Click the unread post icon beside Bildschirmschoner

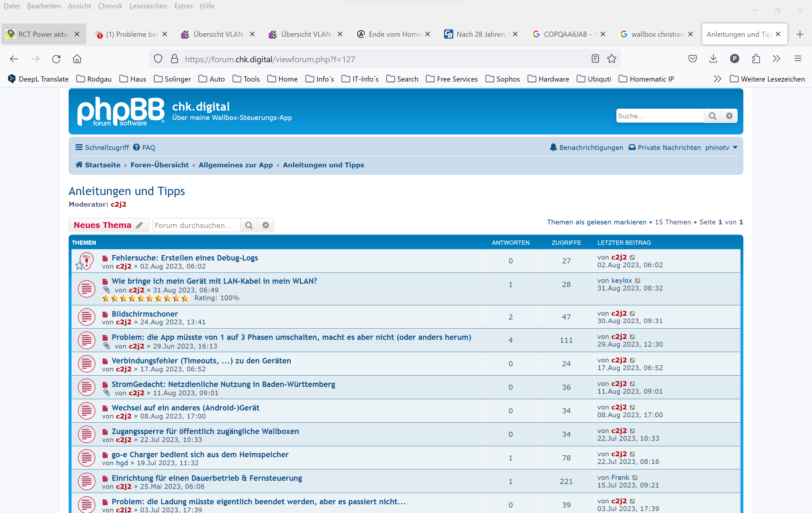(105, 315)
